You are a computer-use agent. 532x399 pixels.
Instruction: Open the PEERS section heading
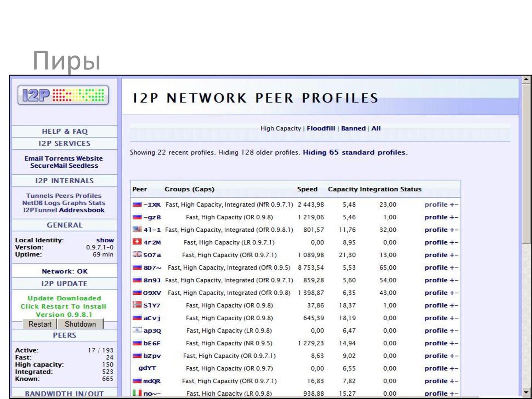pos(64,335)
